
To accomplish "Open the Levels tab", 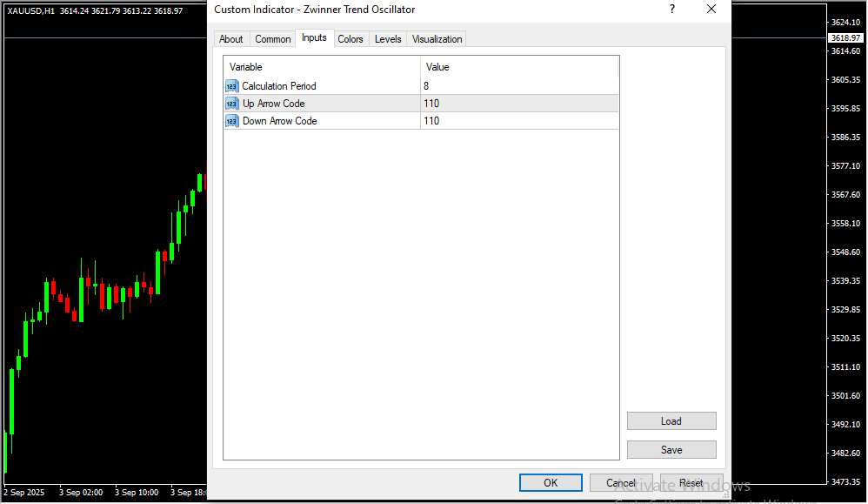I will (x=388, y=39).
